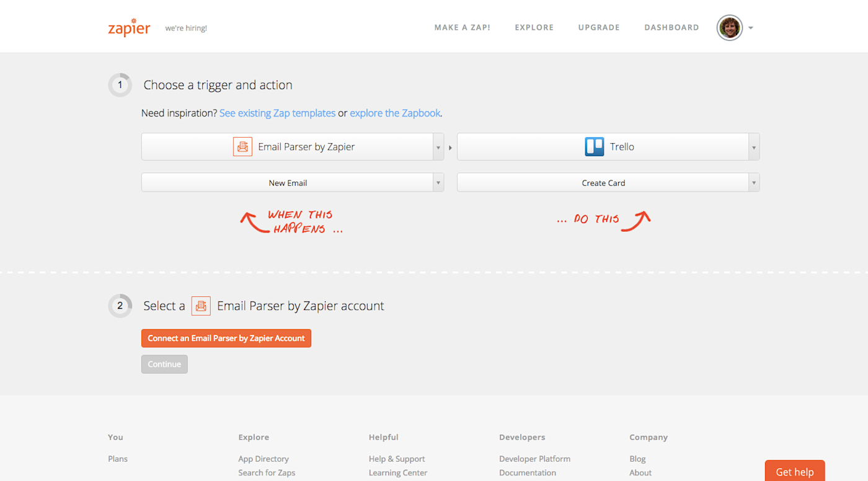Click the we're hiring! link

186,28
